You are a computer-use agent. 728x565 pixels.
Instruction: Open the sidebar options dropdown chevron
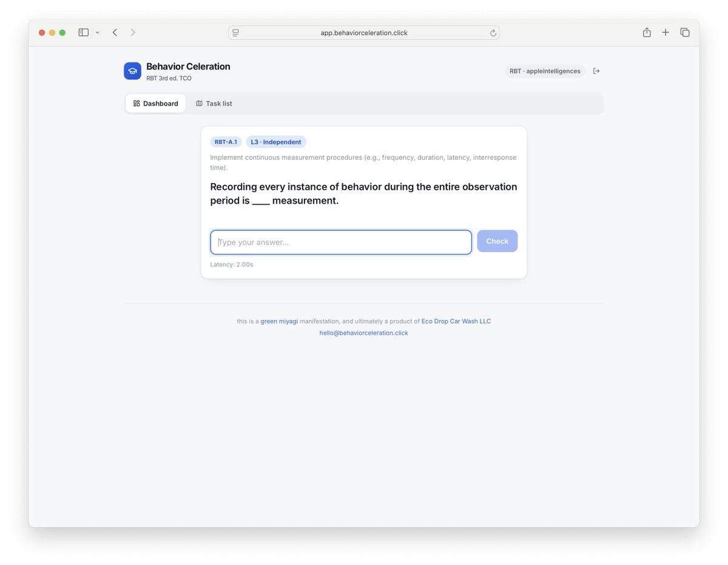[97, 33]
